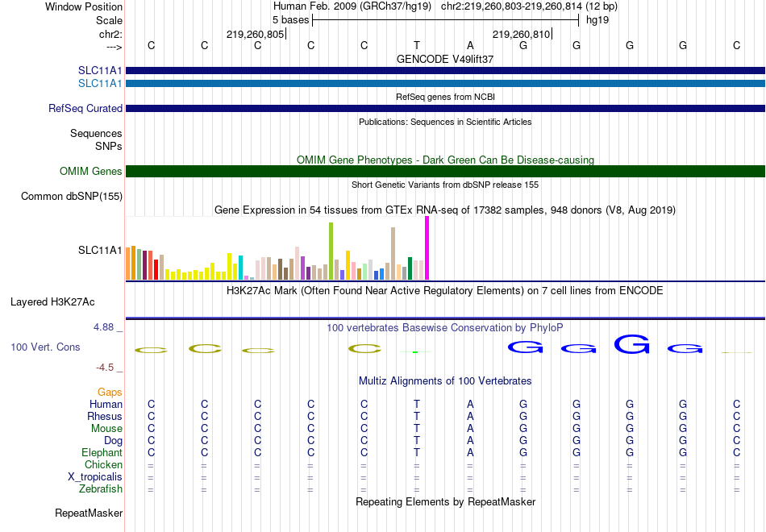Viewport: 766px width, 532px height.
Task: Click the Short Genetic Variants dbSNP title
Action: 445,185
